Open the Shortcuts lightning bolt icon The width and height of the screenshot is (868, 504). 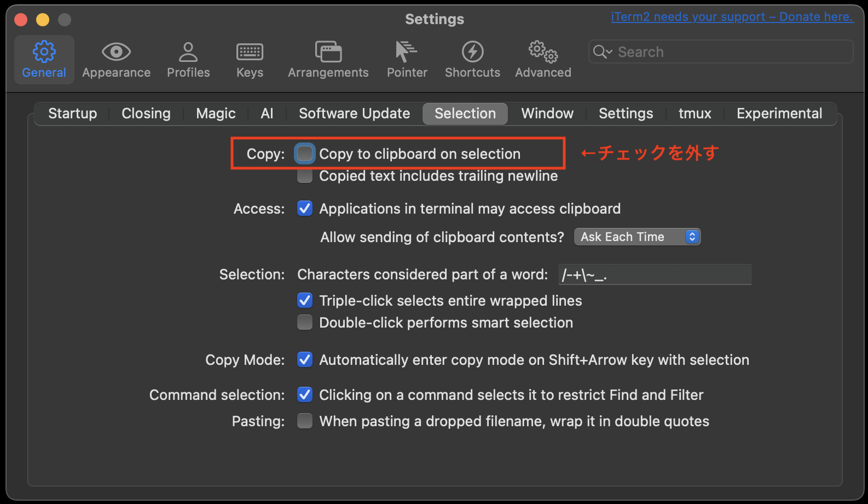(x=472, y=52)
